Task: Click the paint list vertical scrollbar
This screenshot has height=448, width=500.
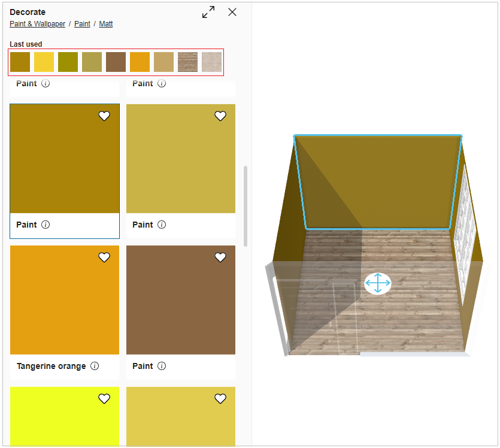Action: pos(246,205)
